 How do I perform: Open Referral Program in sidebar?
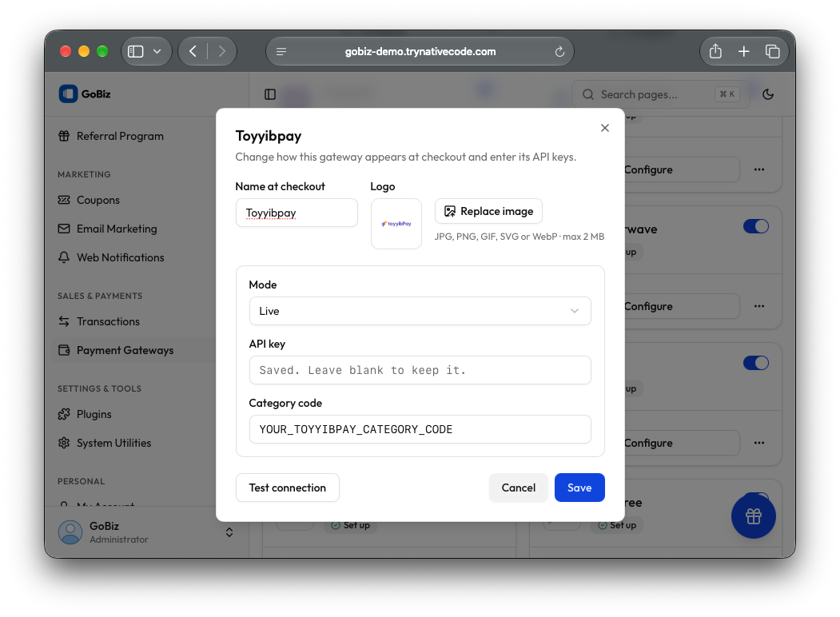[120, 136]
